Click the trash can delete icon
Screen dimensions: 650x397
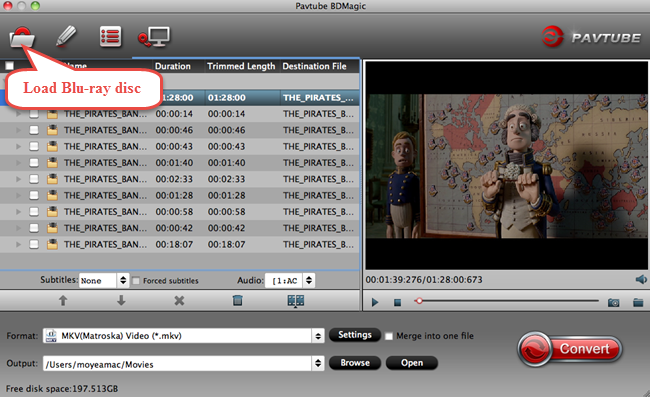[238, 300]
